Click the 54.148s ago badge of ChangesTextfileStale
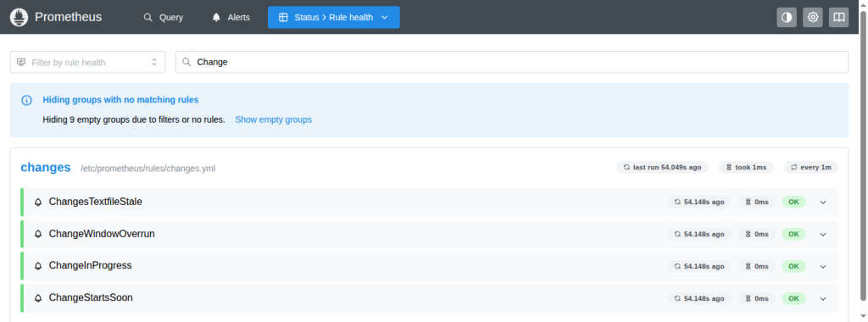The height and width of the screenshot is (322, 868). (x=699, y=202)
